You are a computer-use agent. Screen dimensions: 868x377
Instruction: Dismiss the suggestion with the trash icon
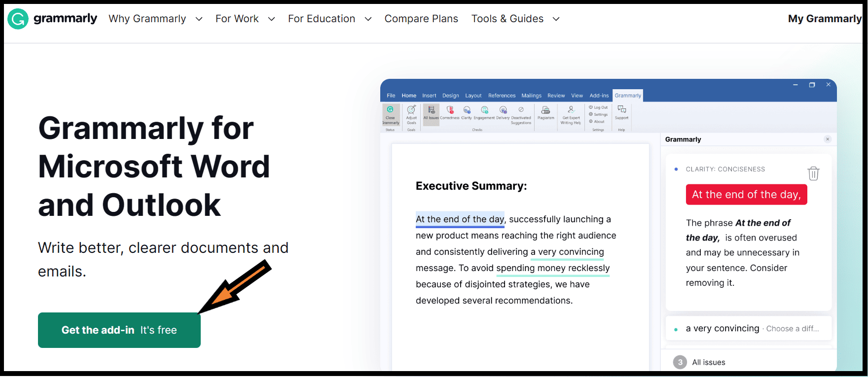(813, 173)
